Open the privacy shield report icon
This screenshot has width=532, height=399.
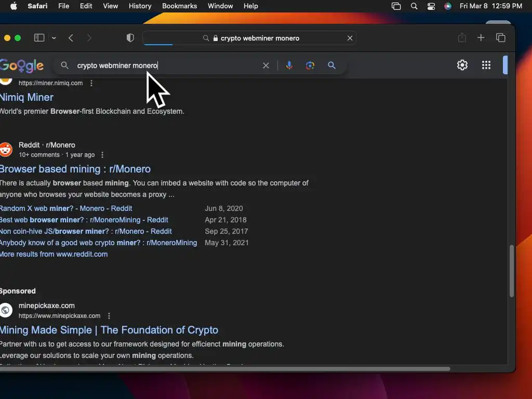coord(130,37)
